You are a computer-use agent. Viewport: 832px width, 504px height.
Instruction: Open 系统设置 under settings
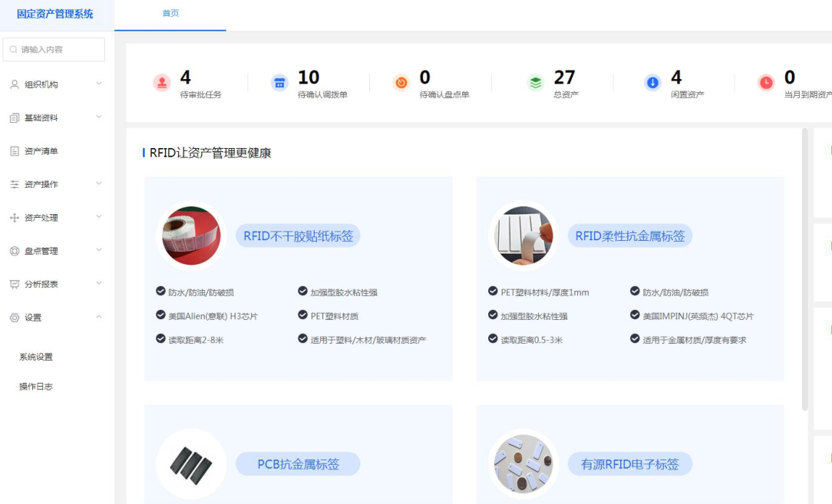(36, 357)
